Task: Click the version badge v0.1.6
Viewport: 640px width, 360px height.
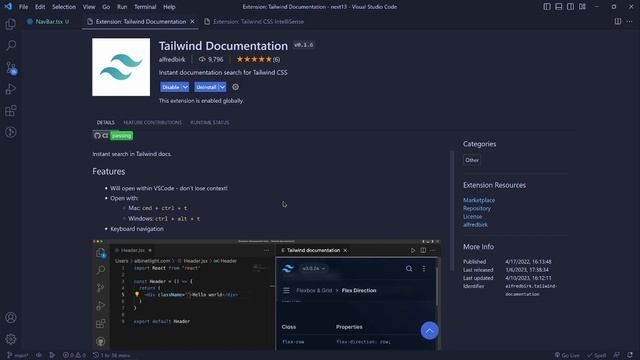Action: pyautogui.click(x=304, y=45)
